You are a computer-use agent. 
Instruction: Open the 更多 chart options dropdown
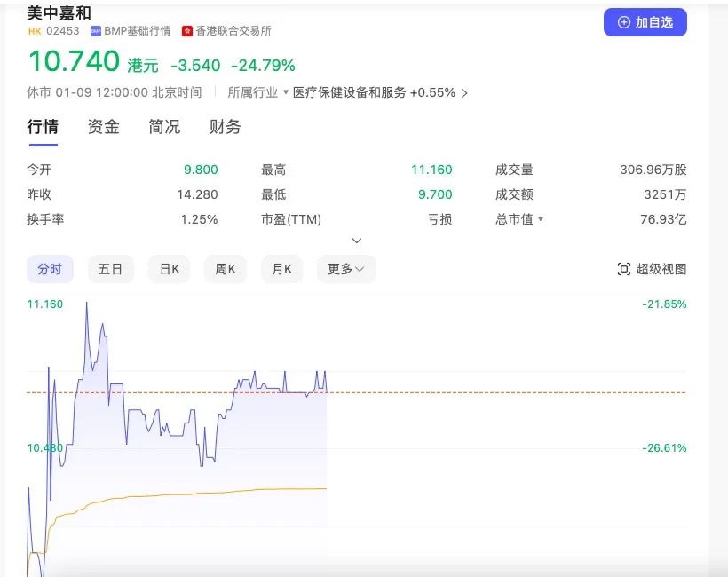click(x=345, y=268)
